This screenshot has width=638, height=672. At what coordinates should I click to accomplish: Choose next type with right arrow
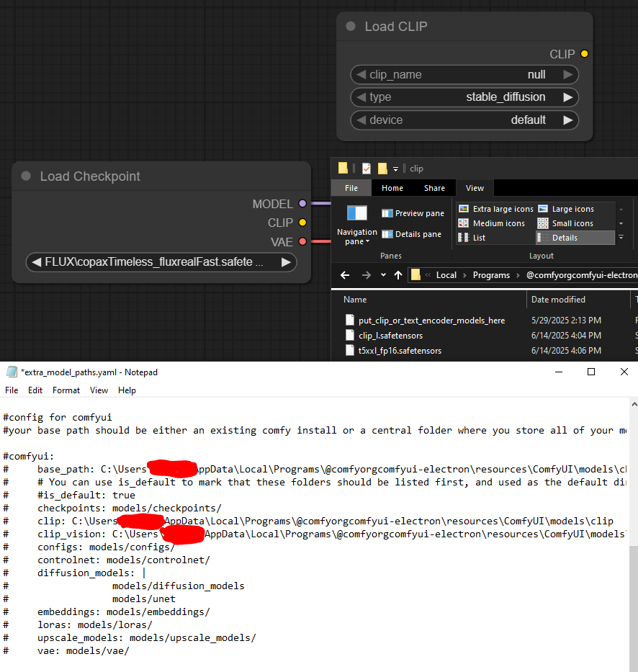point(568,97)
